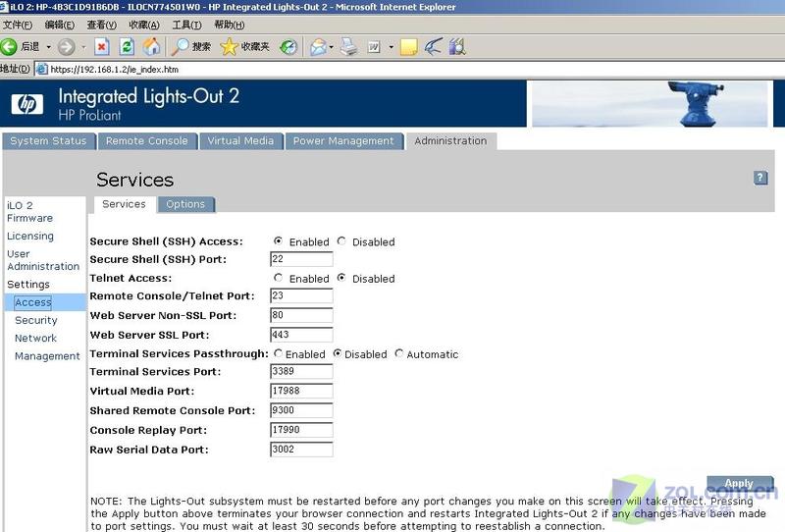Open Settings sidebar link
785x532 pixels.
28,284
